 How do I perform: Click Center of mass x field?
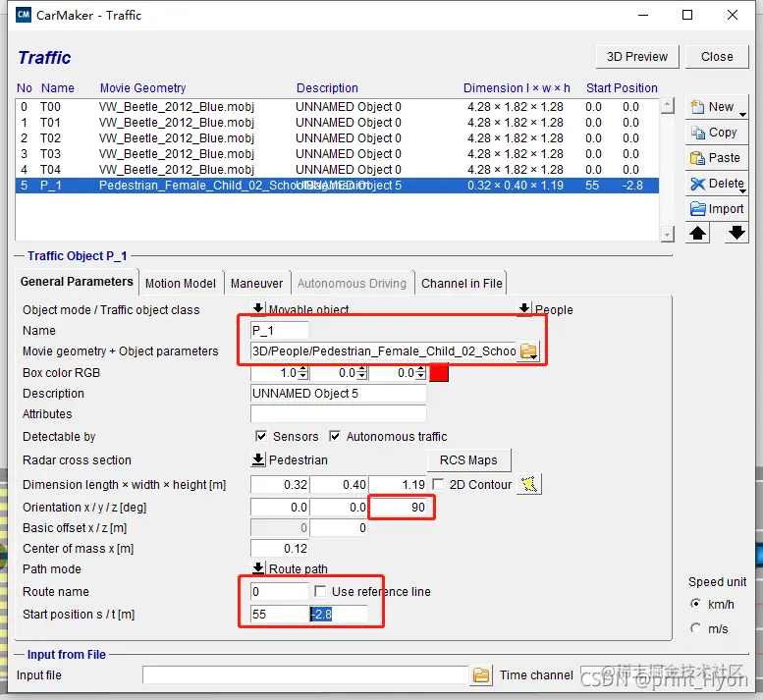280,548
